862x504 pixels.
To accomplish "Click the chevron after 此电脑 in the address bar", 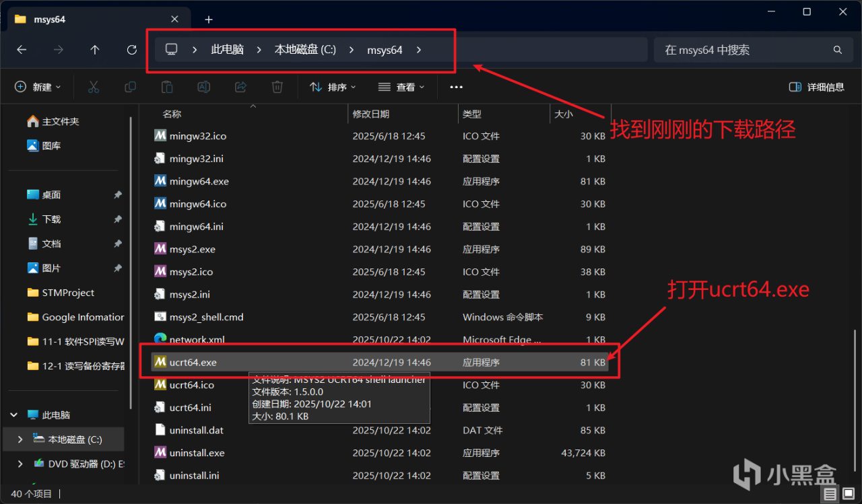I will click(x=259, y=50).
